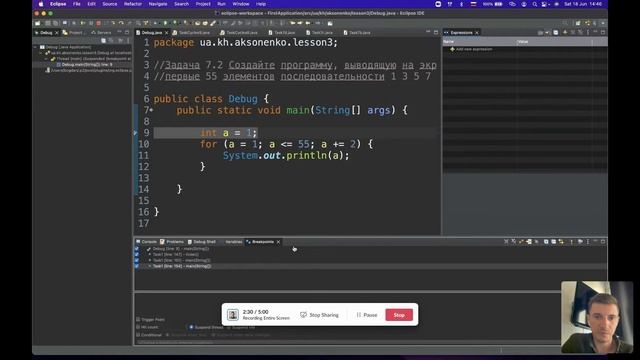Screen dimensions: 640x360
Task: Toggle checkbox for Debug line 9 breakpoint
Action: click(137, 249)
